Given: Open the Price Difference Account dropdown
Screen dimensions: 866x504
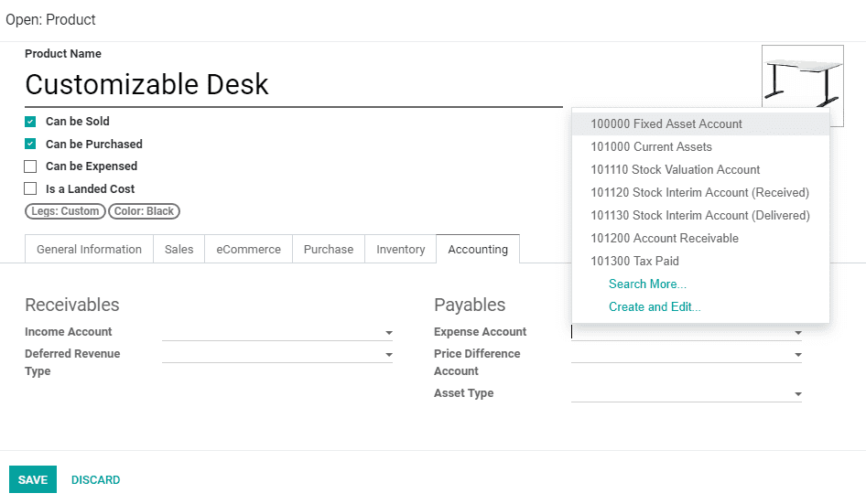Looking at the screenshot, I should [798, 354].
